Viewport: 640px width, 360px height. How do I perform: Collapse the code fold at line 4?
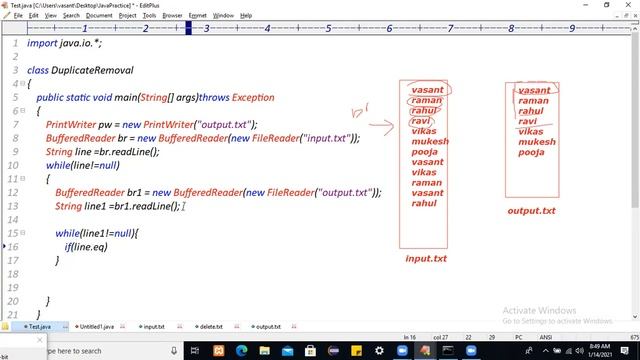[x=23, y=83]
